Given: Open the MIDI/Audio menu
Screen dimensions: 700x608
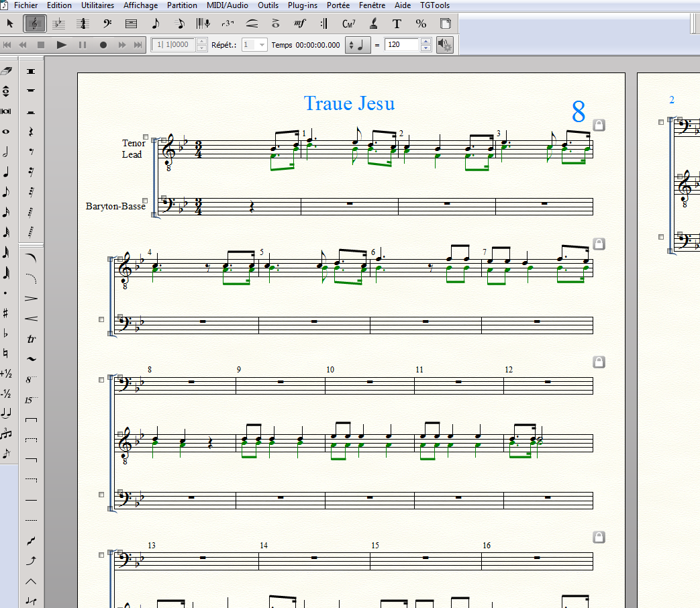Looking at the screenshot, I should point(227,5).
